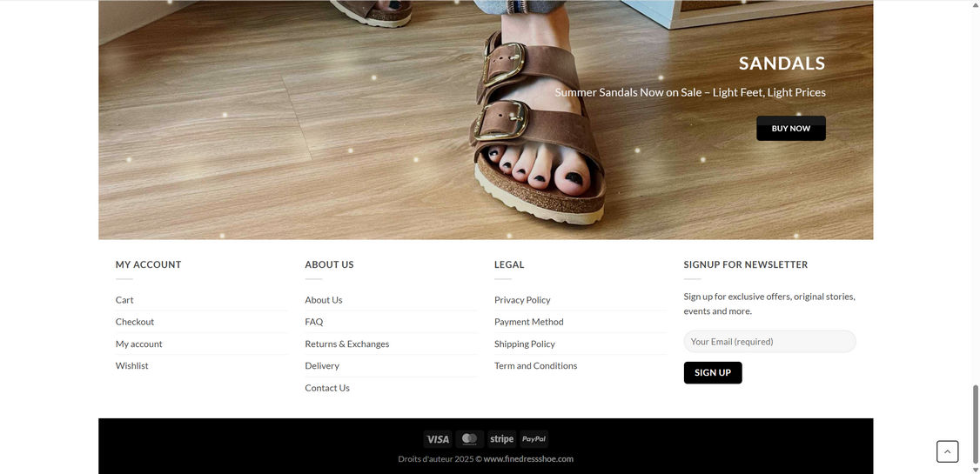Open the Contact Us link
Image resolution: width=980 pixels, height=474 pixels.
pos(327,388)
